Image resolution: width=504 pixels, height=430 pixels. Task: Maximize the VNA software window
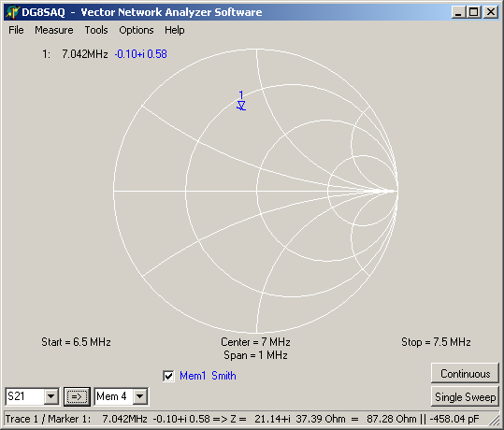point(474,12)
